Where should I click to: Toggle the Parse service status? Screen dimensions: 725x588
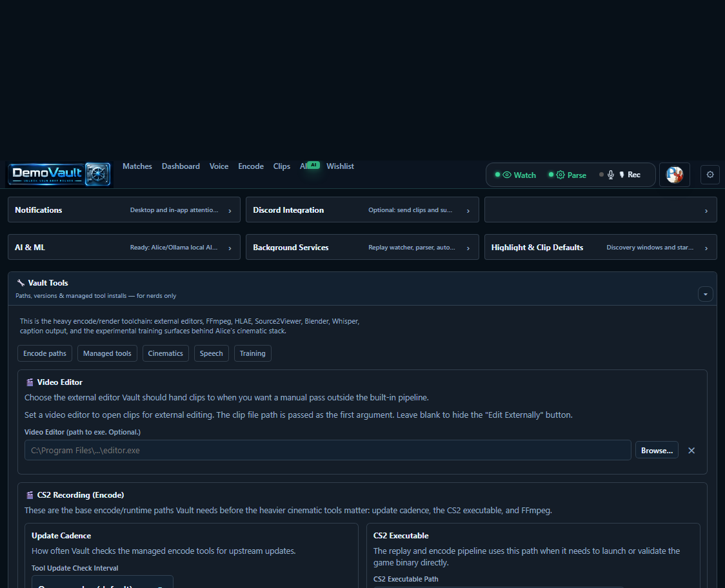tap(568, 175)
